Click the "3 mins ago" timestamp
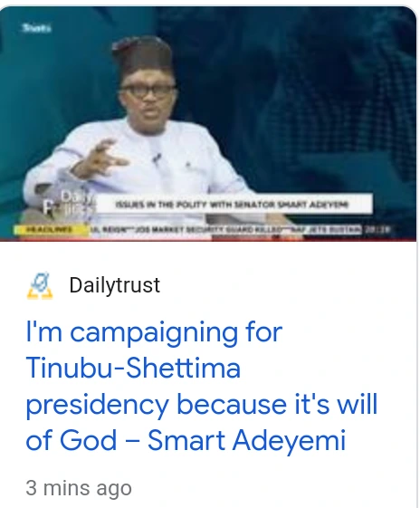420x508 pixels. 79,488
